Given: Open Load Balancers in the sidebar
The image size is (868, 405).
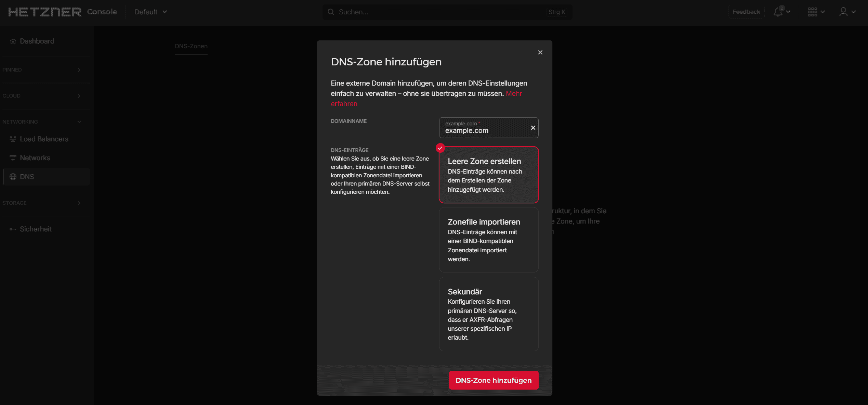Looking at the screenshot, I should pos(44,139).
